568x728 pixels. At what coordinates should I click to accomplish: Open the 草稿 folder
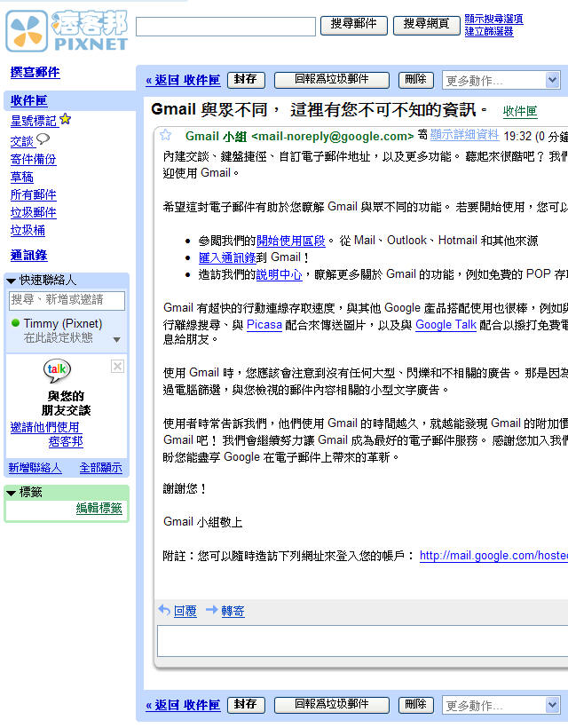(x=22, y=177)
